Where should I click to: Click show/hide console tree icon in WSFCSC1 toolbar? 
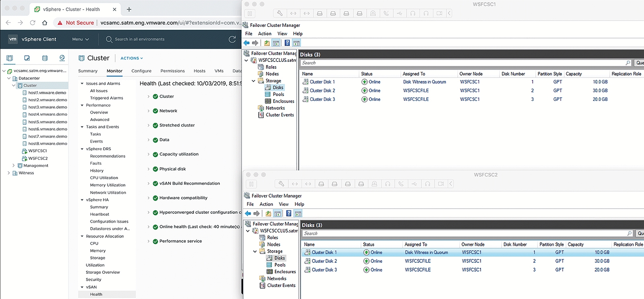pyautogui.click(x=276, y=43)
